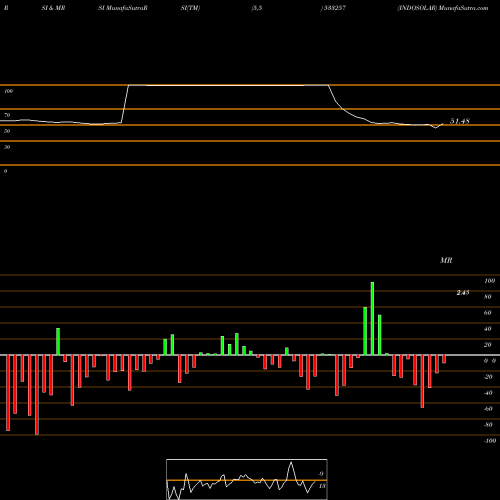The width and height of the screenshot is (500, 500).
Task: Click the -100 label on MR axis
Action: (x=490, y=441)
